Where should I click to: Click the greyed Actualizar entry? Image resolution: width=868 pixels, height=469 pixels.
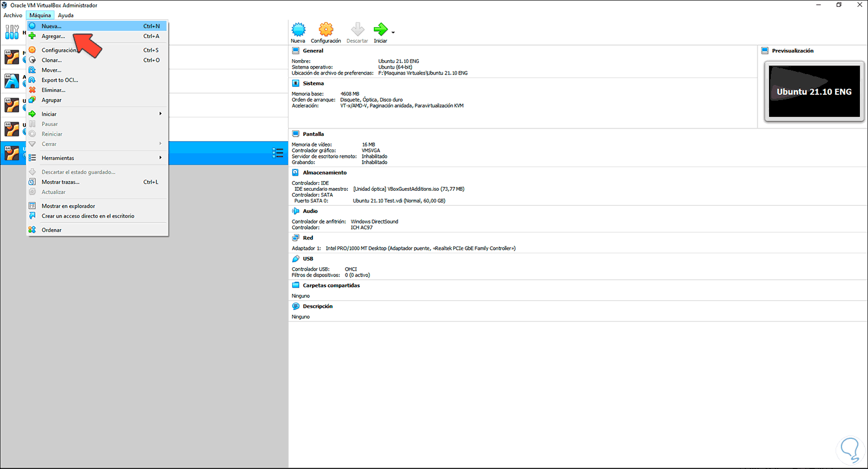[x=97, y=192]
